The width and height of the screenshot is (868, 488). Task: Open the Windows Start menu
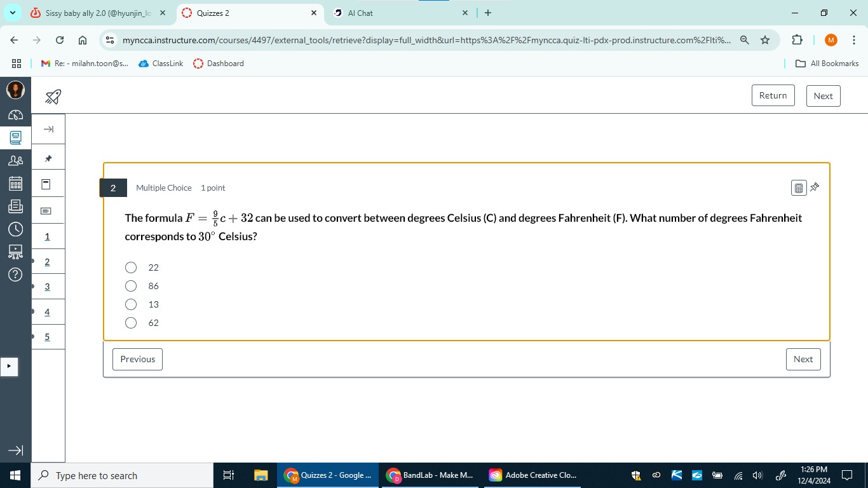point(15,475)
